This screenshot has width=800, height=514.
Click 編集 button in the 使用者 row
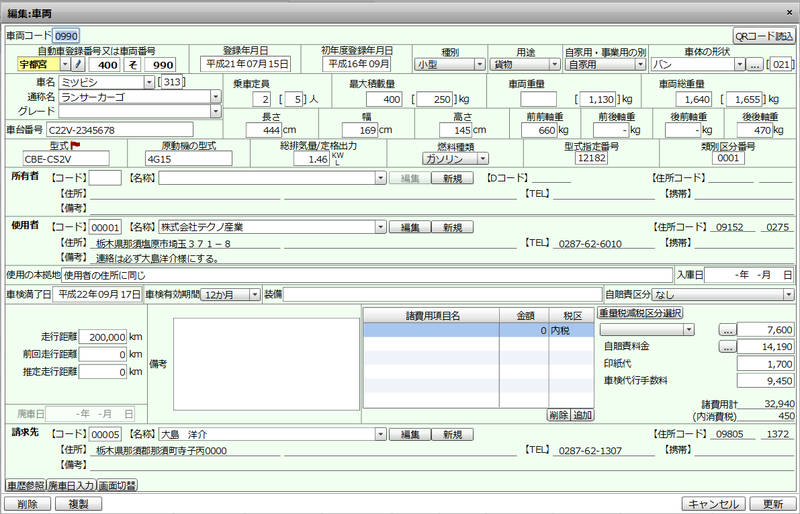click(x=408, y=227)
